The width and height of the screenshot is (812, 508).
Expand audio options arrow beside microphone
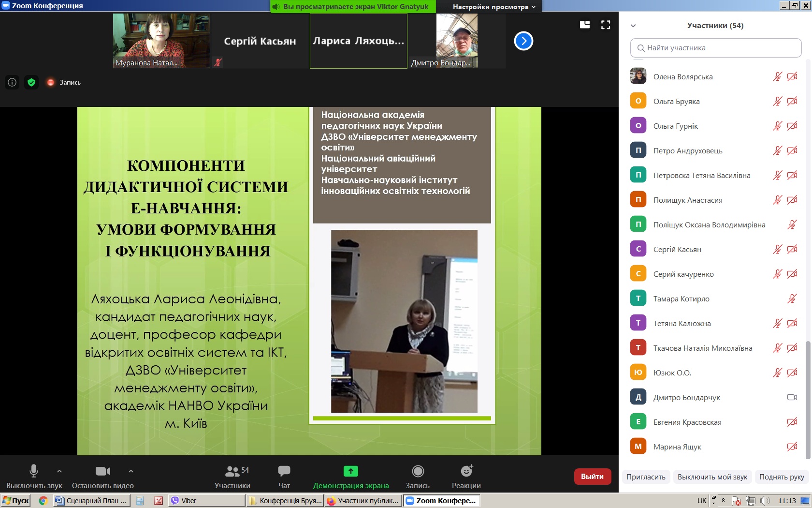point(59,471)
